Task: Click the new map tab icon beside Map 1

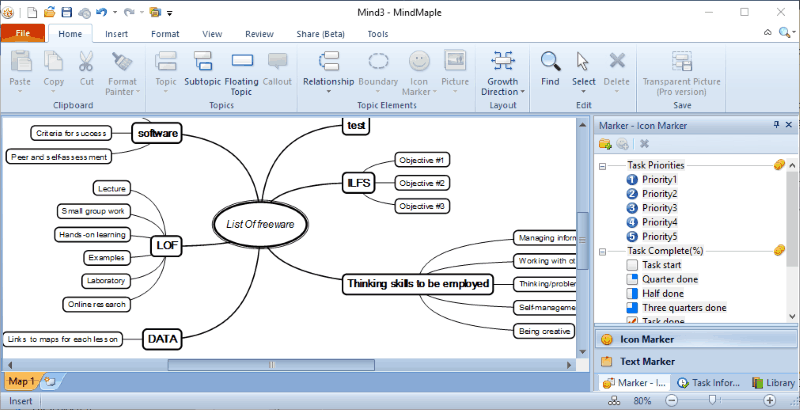Action: 49,381
